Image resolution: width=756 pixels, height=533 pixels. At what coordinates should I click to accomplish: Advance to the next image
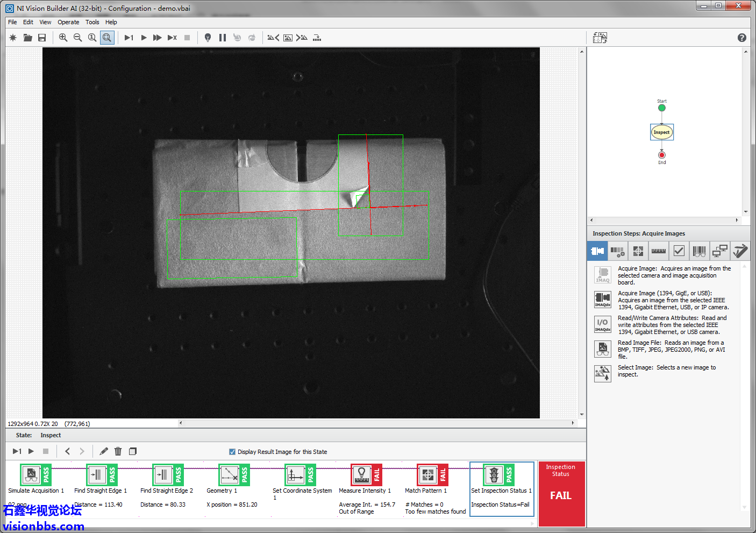(x=302, y=38)
